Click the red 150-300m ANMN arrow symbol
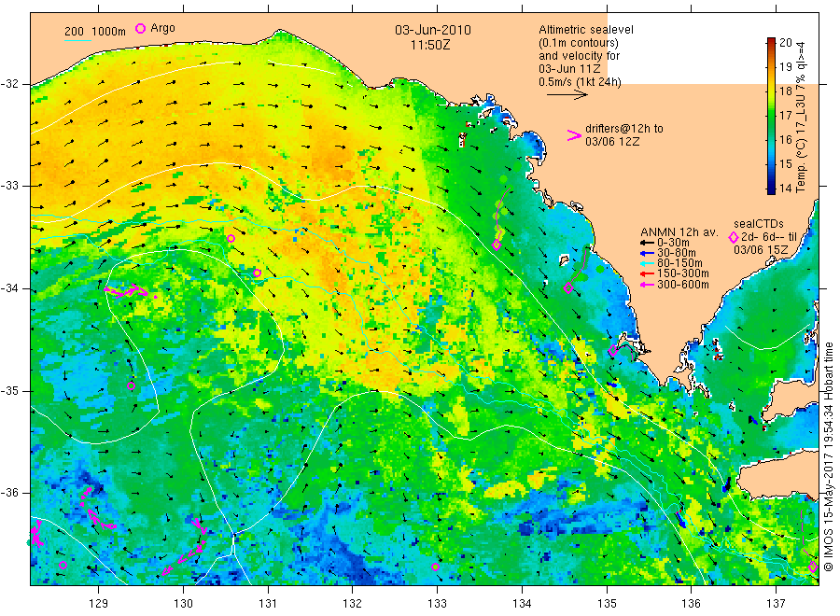This screenshot has width=840, height=616. click(x=647, y=273)
